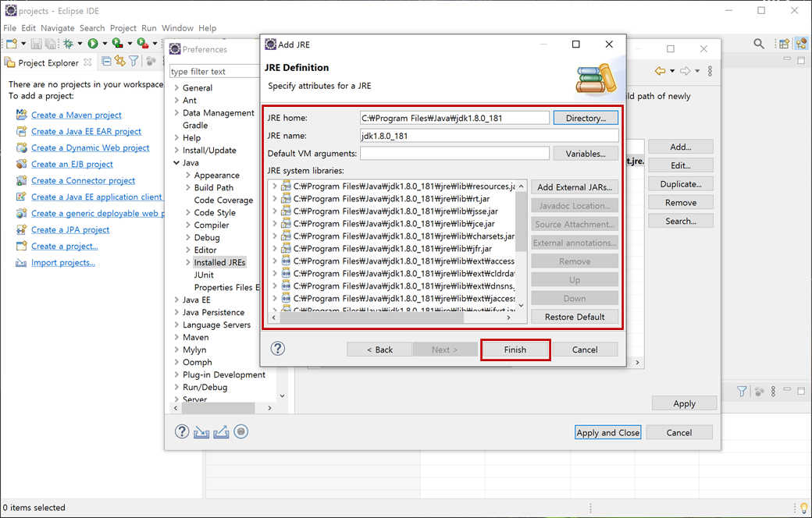Click the Debug bug toolbar icon
The width and height of the screenshot is (812, 518).
point(68,44)
